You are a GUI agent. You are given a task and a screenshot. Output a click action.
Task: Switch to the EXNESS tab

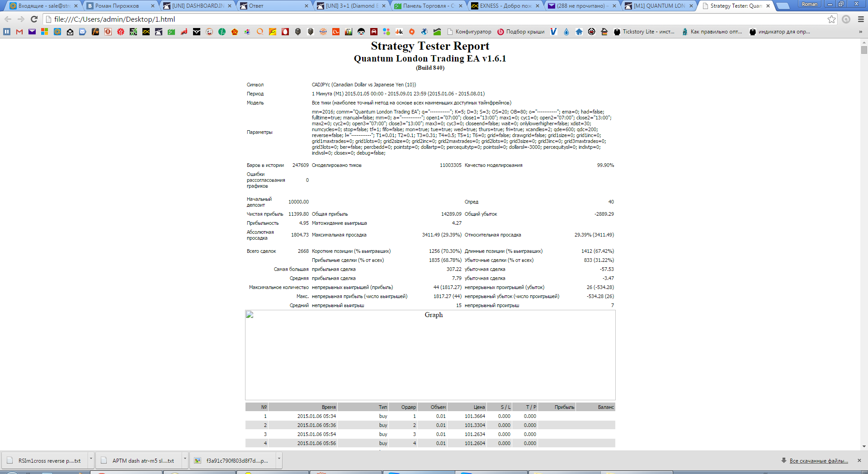(x=505, y=6)
